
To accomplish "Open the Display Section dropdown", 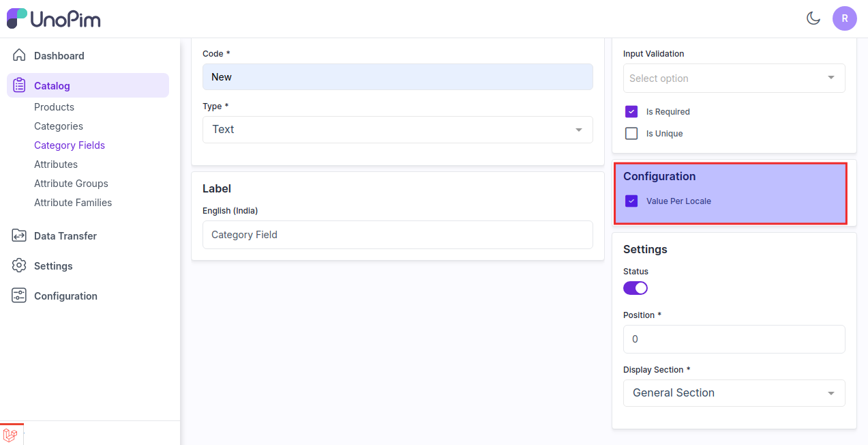I will point(734,393).
